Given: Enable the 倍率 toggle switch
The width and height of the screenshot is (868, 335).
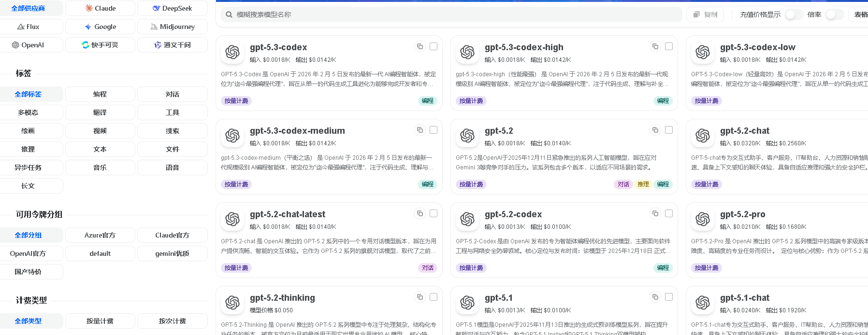Looking at the screenshot, I should pyautogui.click(x=834, y=14).
